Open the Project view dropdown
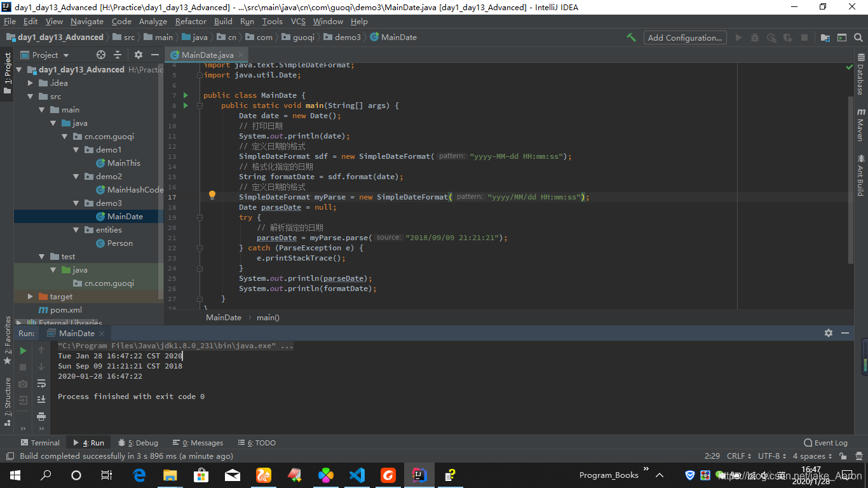This screenshot has height=488, width=868. point(44,55)
